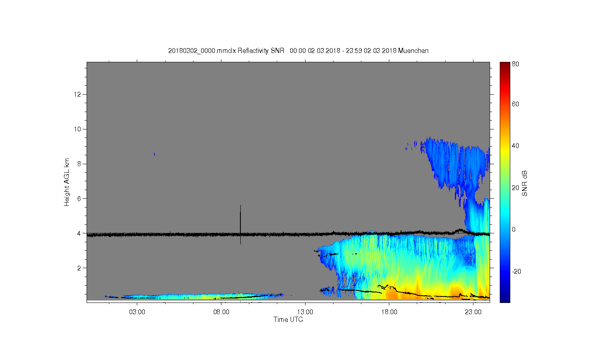Click the colorbar value -20

point(516,271)
